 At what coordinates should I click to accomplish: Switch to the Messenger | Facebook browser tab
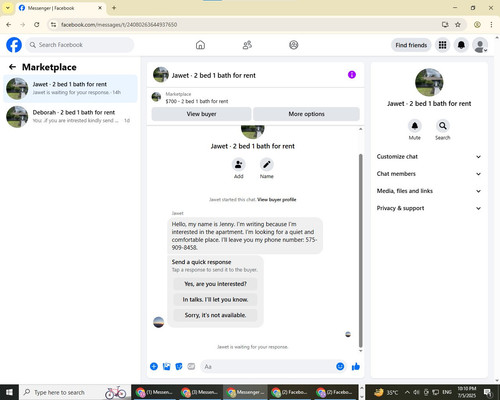tap(61, 8)
